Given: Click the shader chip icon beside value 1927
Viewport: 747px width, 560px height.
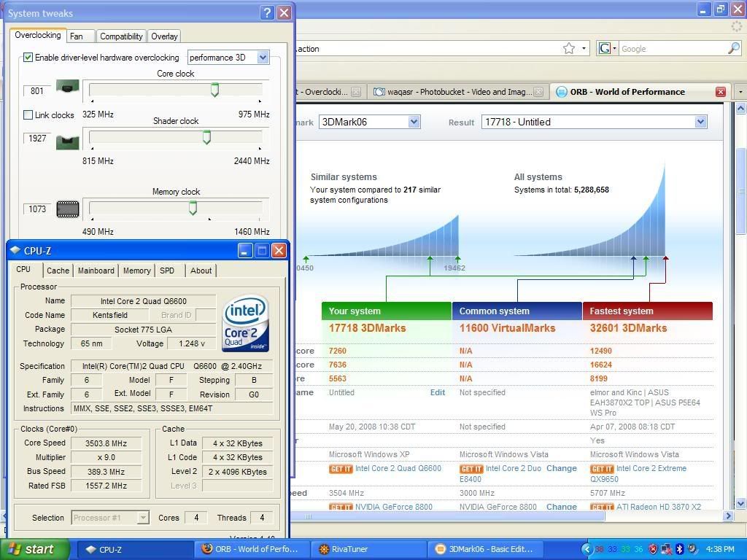Looking at the screenshot, I should coord(68,141).
